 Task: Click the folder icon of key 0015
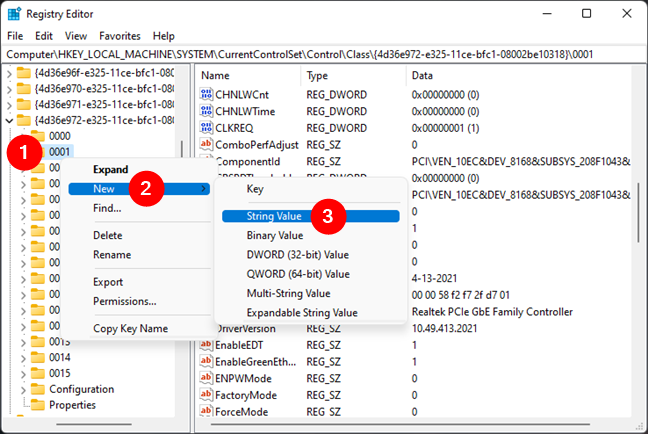38,373
